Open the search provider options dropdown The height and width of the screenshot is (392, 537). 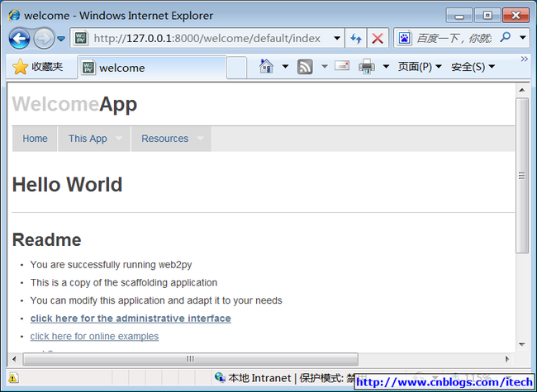[523, 38]
